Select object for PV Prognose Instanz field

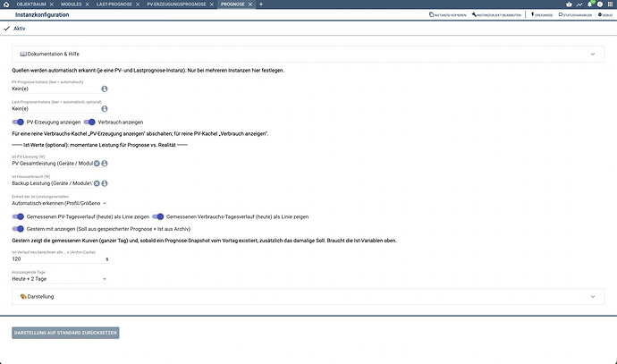pos(105,89)
